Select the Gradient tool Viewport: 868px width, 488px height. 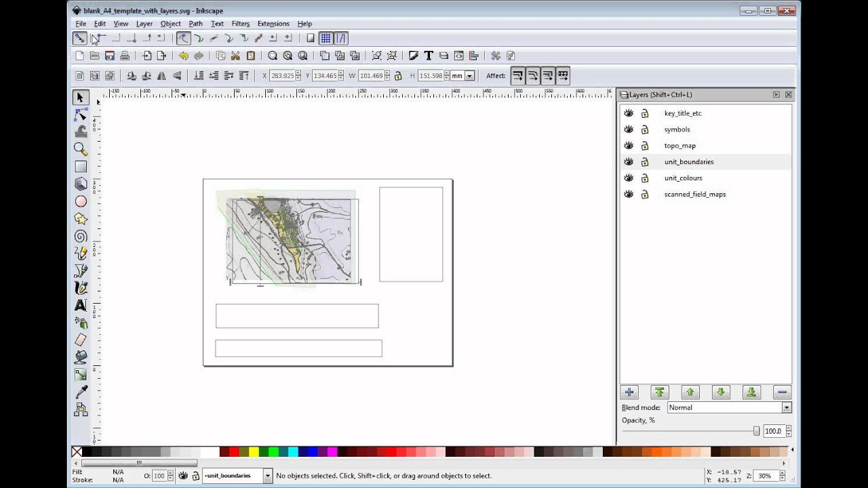coord(81,375)
